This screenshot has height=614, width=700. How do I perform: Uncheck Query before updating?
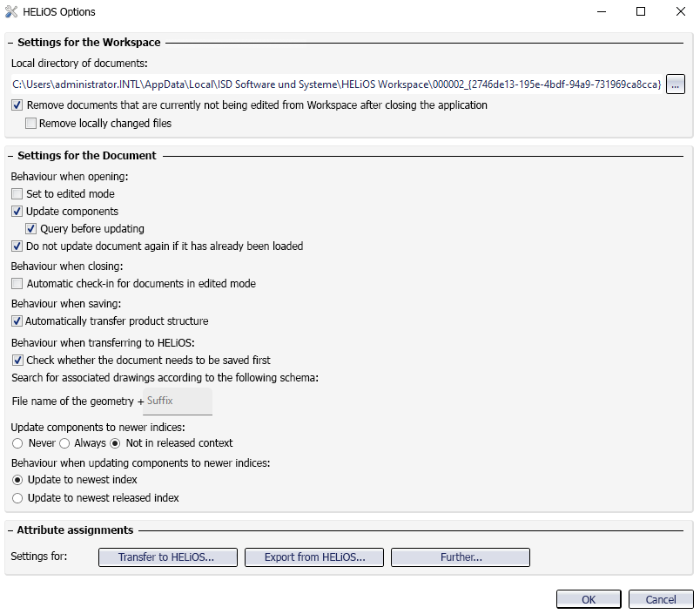click(x=30, y=229)
